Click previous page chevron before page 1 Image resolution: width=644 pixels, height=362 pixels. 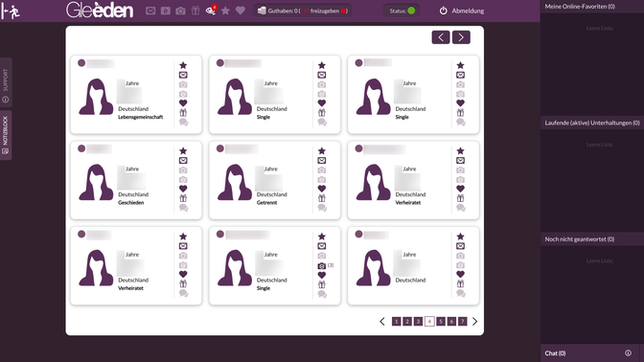382,322
